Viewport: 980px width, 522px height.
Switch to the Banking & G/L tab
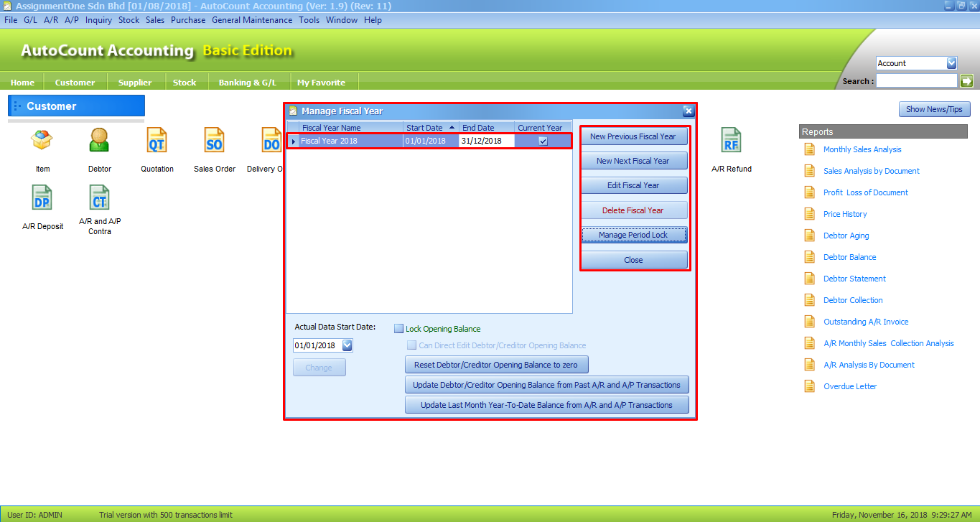247,83
